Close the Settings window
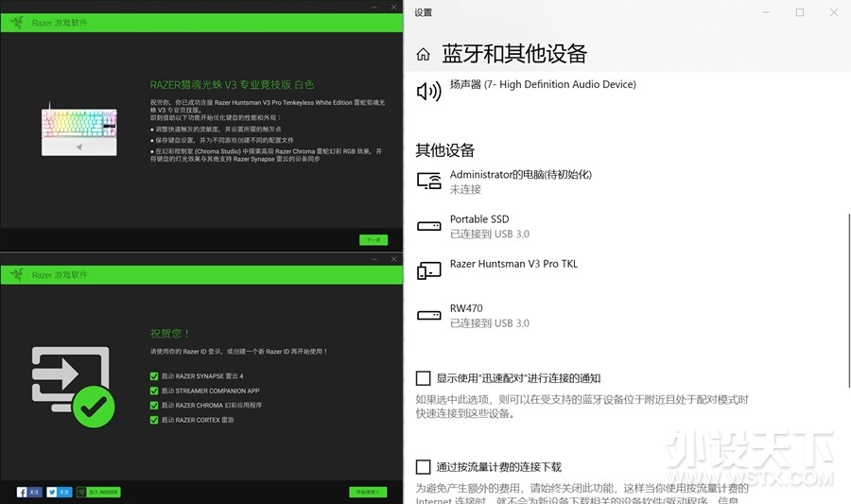The width and height of the screenshot is (851, 504). click(x=834, y=12)
